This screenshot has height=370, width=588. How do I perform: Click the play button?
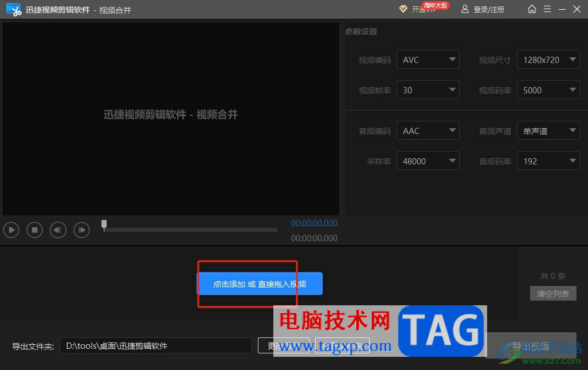11,230
